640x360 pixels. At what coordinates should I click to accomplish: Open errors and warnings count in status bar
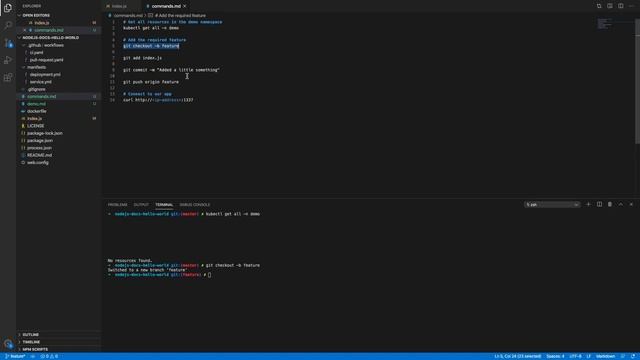pos(49,356)
